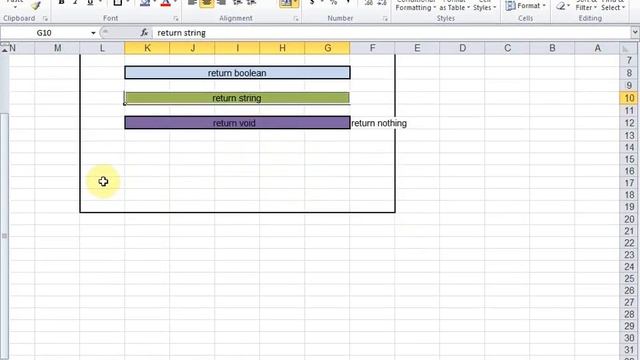Select the purple return void cell
The image size is (640, 360).
(x=237, y=123)
